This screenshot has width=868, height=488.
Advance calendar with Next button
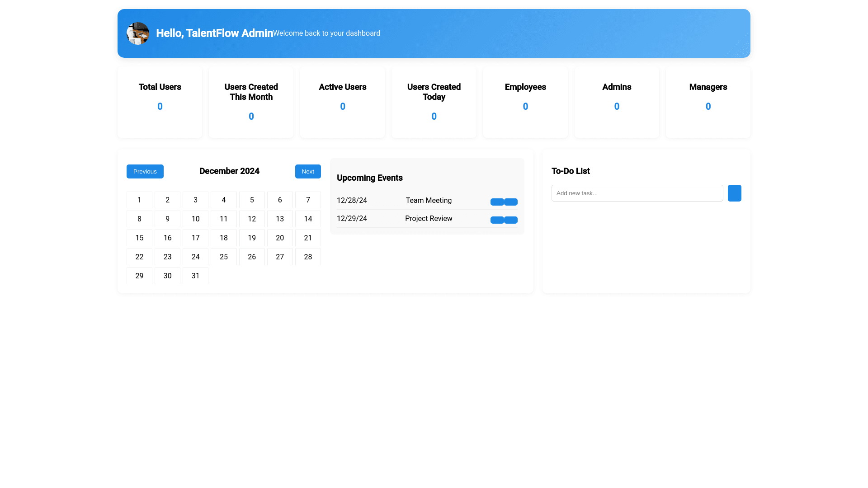click(308, 172)
